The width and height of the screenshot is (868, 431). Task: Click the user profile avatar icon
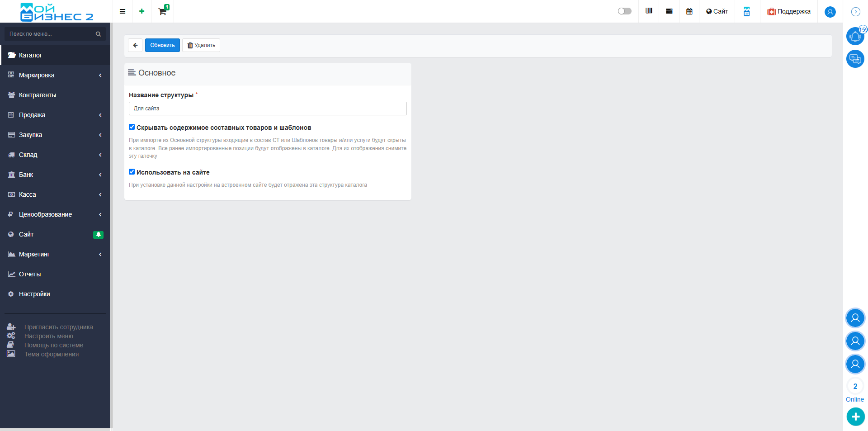click(x=830, y=12)
